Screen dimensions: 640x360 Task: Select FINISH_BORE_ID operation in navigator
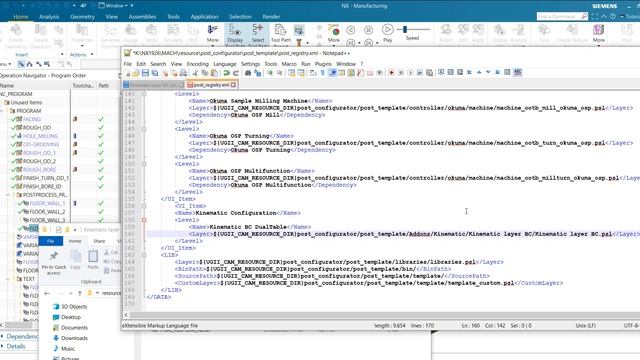click(x=42, y=187)
